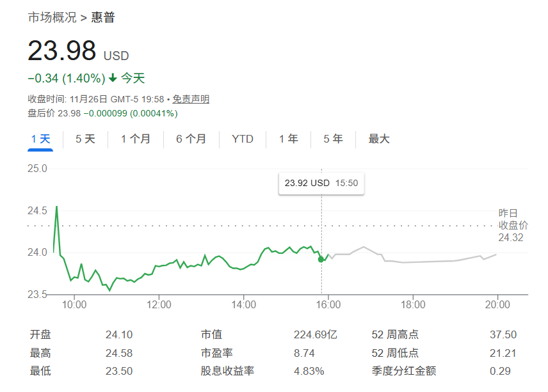Click the green marker dot on the chart line

[x=321, y=259]
